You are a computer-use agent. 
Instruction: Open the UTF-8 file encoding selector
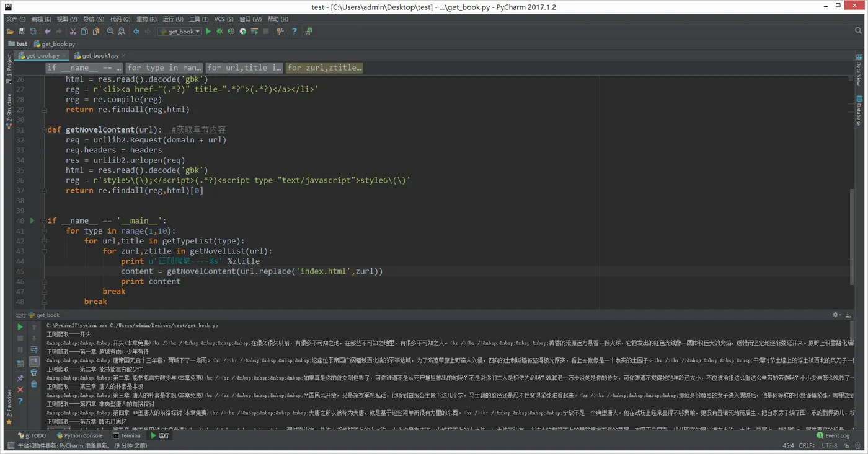point(830,445)
